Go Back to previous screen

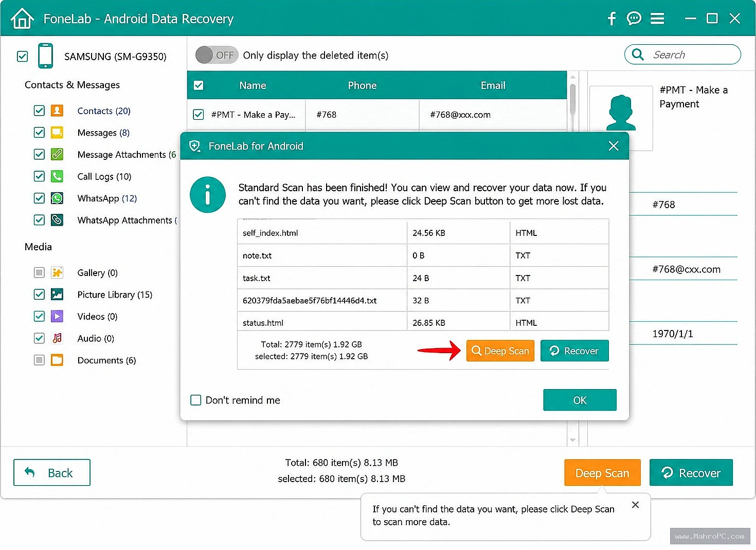pos(52,472)
